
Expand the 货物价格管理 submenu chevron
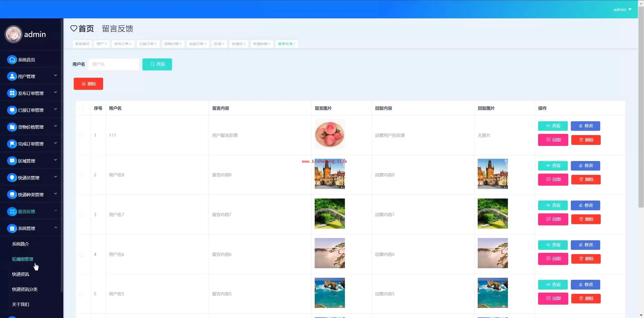pyautogui.click(x=56, y=126)
